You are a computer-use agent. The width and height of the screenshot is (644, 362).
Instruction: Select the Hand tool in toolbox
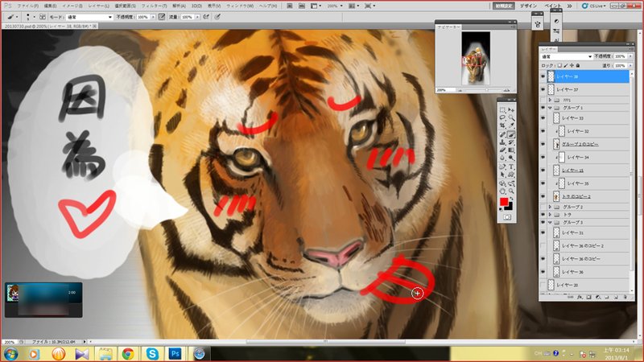click(x=502, y=191)
